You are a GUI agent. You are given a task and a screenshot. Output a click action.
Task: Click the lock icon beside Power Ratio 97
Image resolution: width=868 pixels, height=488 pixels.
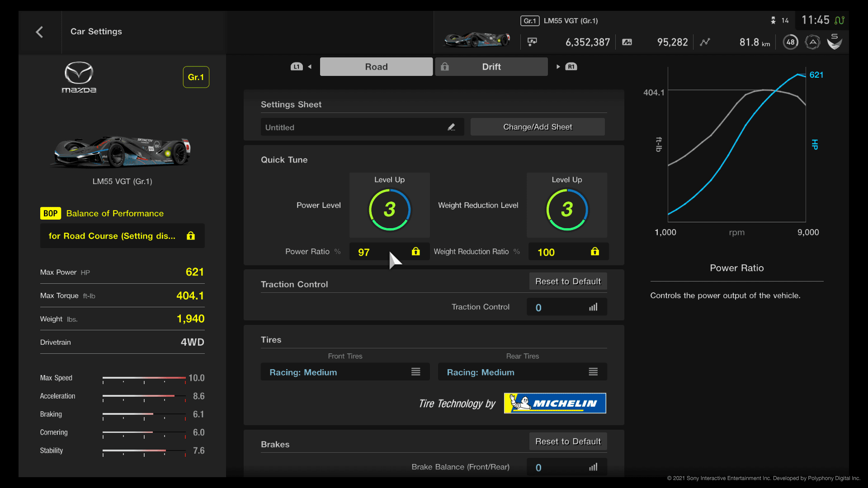415,252
